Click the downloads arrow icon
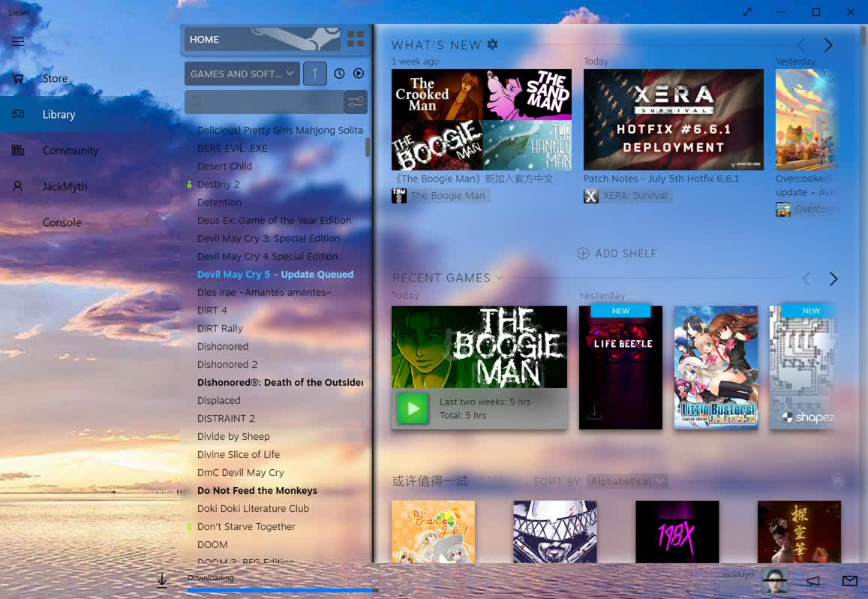 tap(161, 580)
